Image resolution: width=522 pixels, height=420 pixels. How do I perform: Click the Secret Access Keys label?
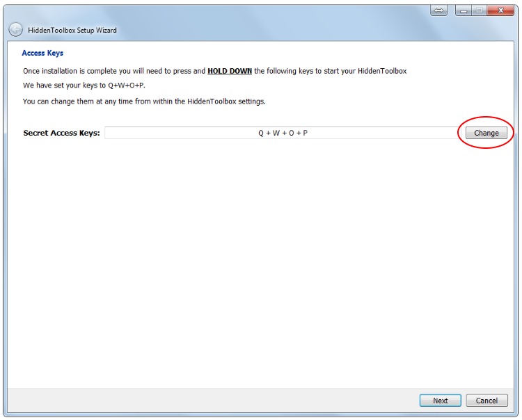[x=61, y=133]
